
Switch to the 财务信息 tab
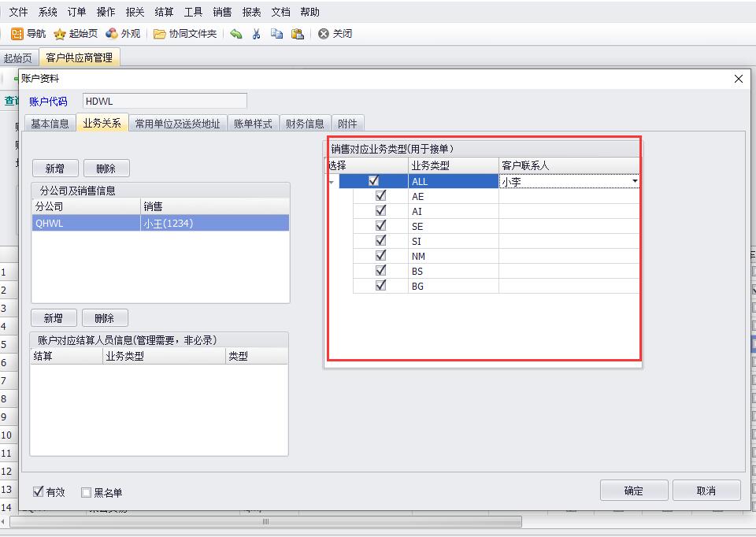click(x=305, y=124)
